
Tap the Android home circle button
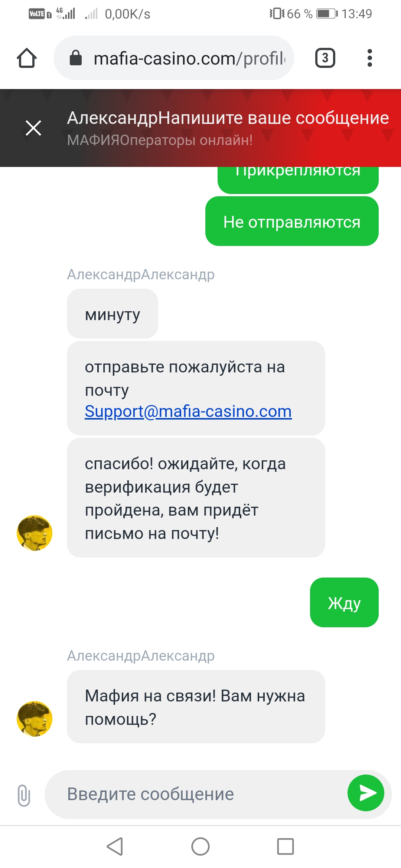click(x=200, y=846)
